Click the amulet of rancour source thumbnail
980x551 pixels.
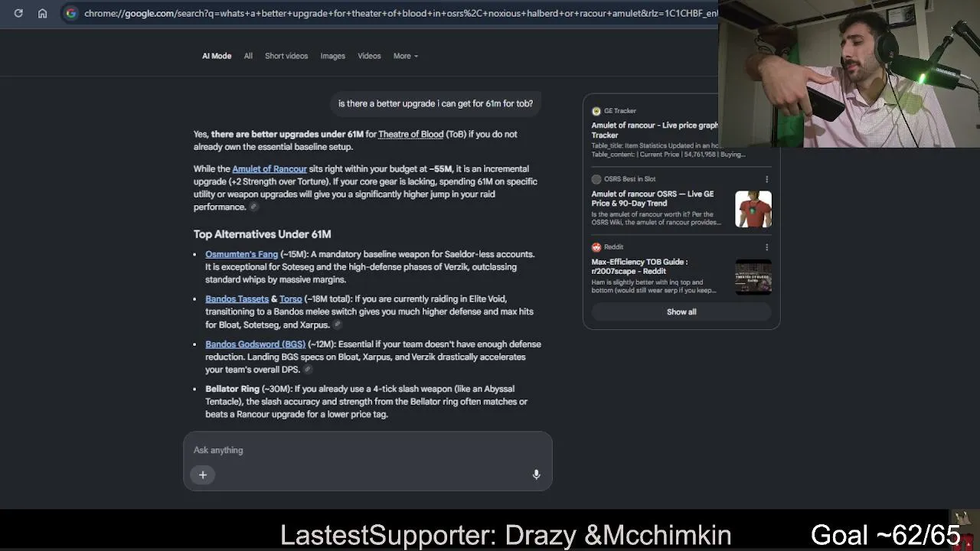[x=753, y=209]
